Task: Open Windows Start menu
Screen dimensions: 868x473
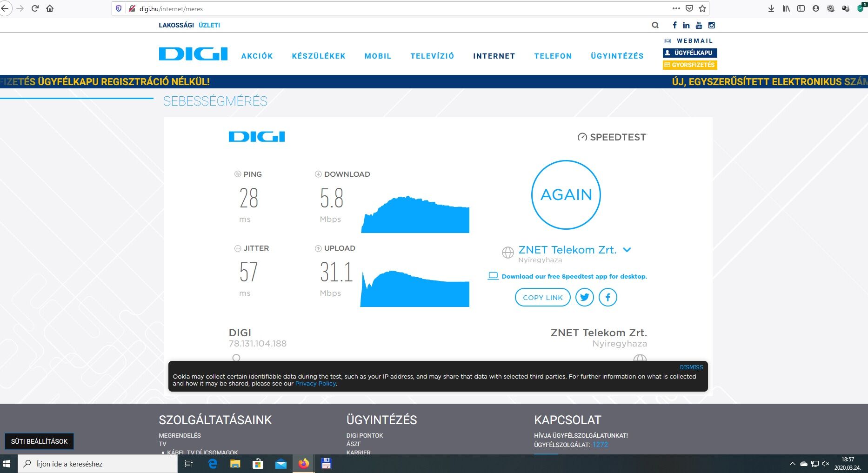Action: coord(7,464)
